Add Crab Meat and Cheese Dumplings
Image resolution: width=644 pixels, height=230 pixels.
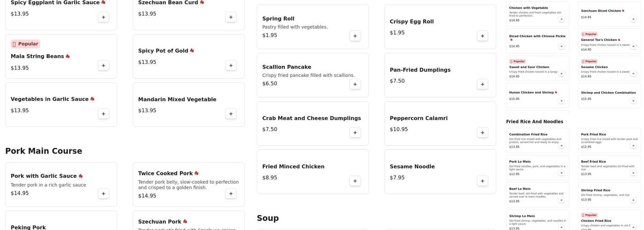[x=355, y=132]
